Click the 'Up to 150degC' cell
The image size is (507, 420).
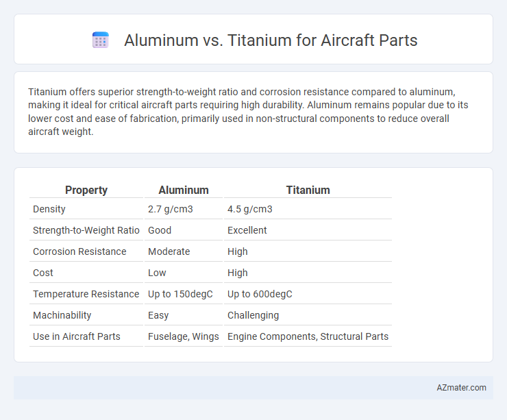pyautogui.click(x=180, y=294)
